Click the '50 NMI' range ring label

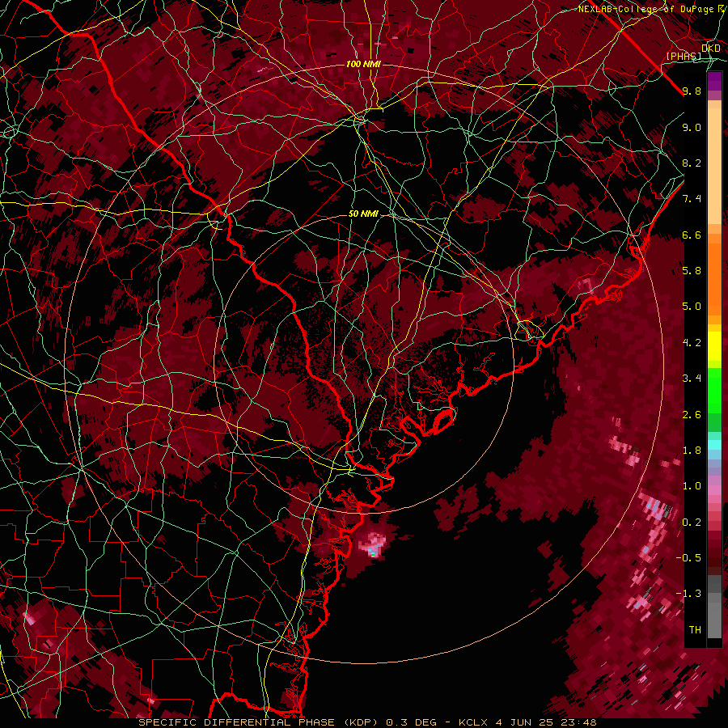click(x=363, y=214)
